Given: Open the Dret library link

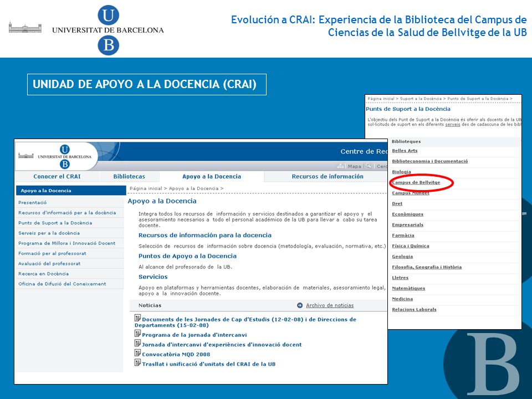Looking at the screenshot, I should [x=397, y=203].
